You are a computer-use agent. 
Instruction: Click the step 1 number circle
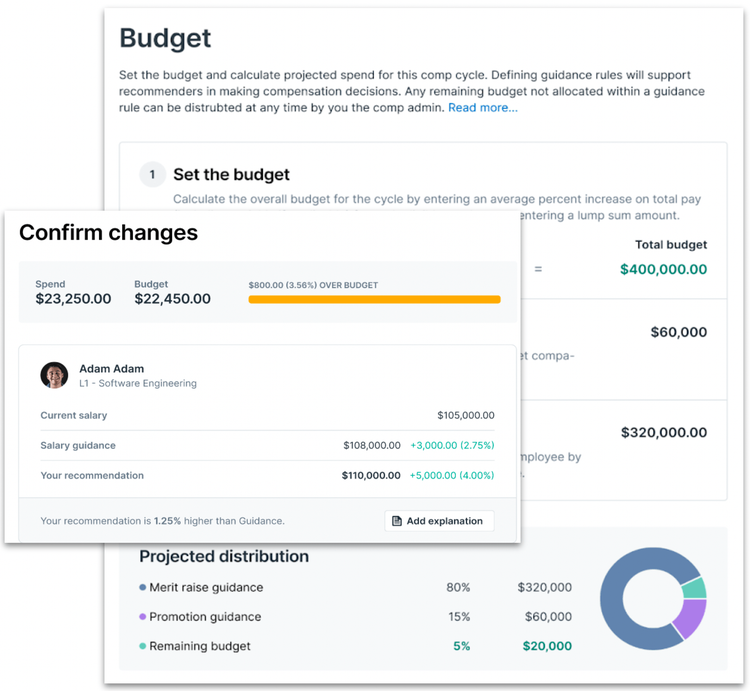coord(152,174)
